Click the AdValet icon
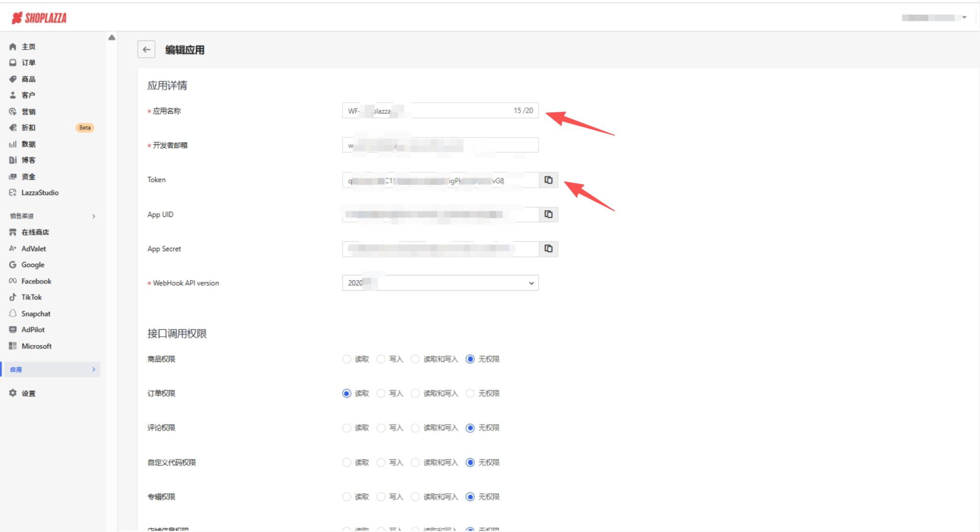 click(13, 249)
